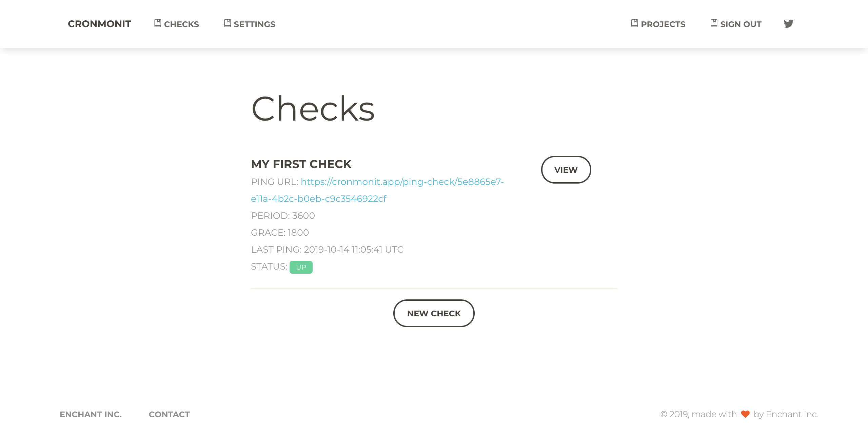
Task: Click the Twitter bird icon
Action: pos(788,24)
